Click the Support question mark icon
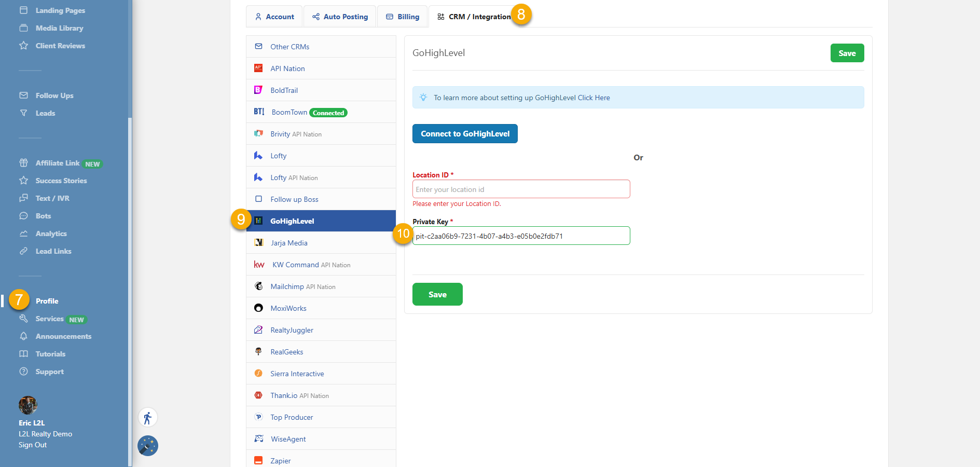Image resolution: width=980 pixels, height=467 pixels. tap(24, 372)
